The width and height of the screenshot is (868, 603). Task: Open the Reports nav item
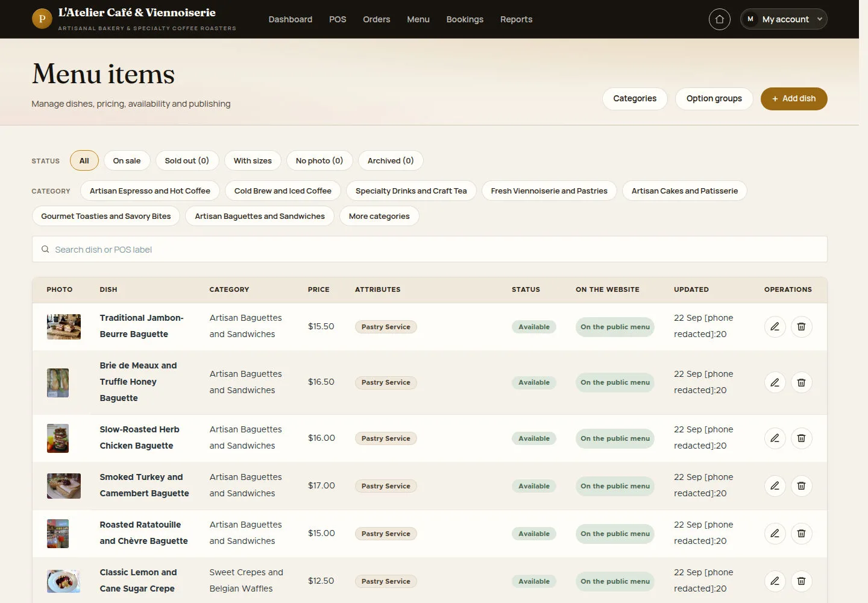pyautogui.click(x=517, y=19)
